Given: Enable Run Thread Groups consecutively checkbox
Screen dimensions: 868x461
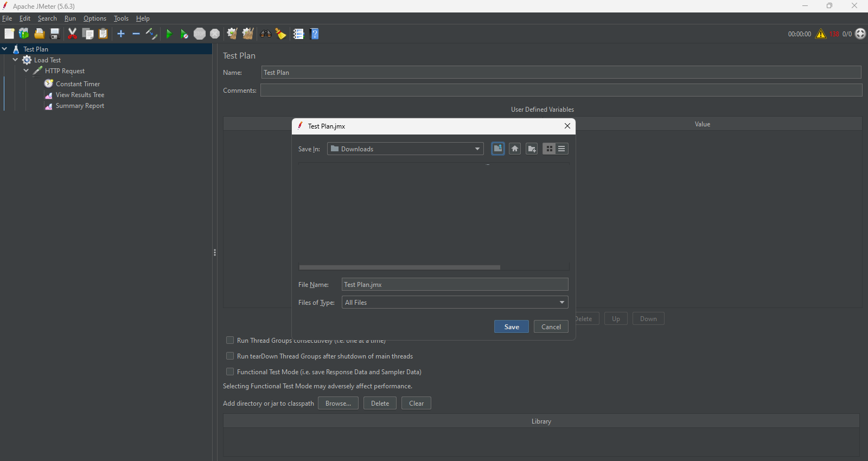Looking at the screenshot, I should 230,340.
